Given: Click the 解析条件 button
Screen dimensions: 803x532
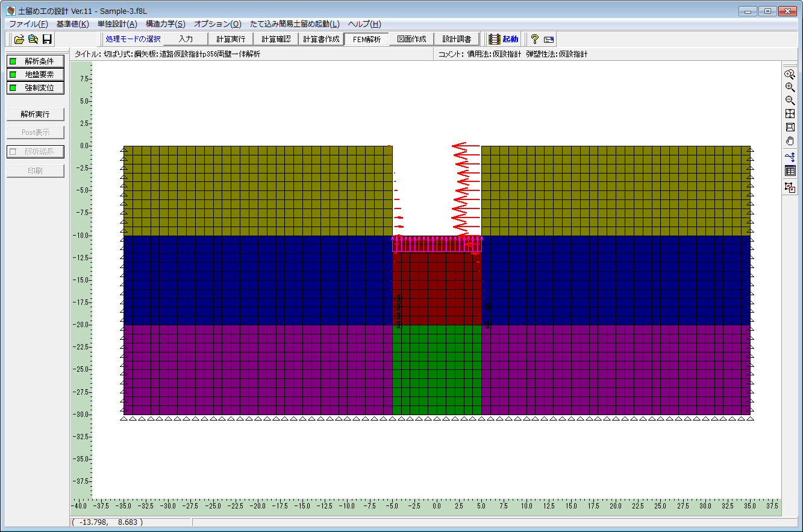Looking at the screenshot, I should (35, 61).
